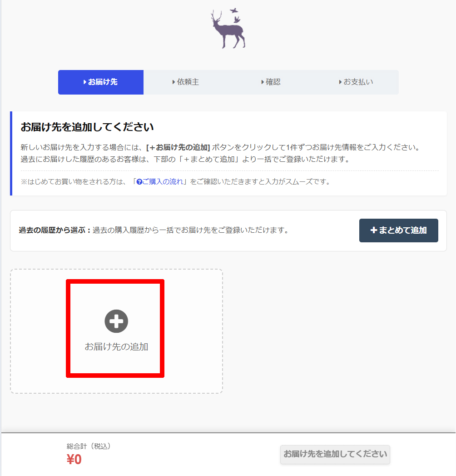Image resolution: width=456 pixels, height=476 pixels.
Task: Click the お届け先の追加 label text
Action: (116, 347)
